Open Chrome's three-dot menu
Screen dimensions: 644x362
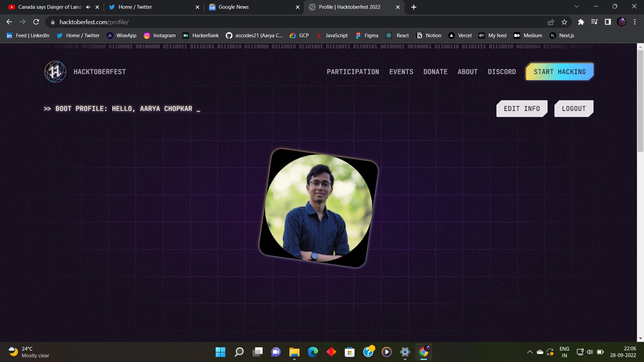[634, 22]
